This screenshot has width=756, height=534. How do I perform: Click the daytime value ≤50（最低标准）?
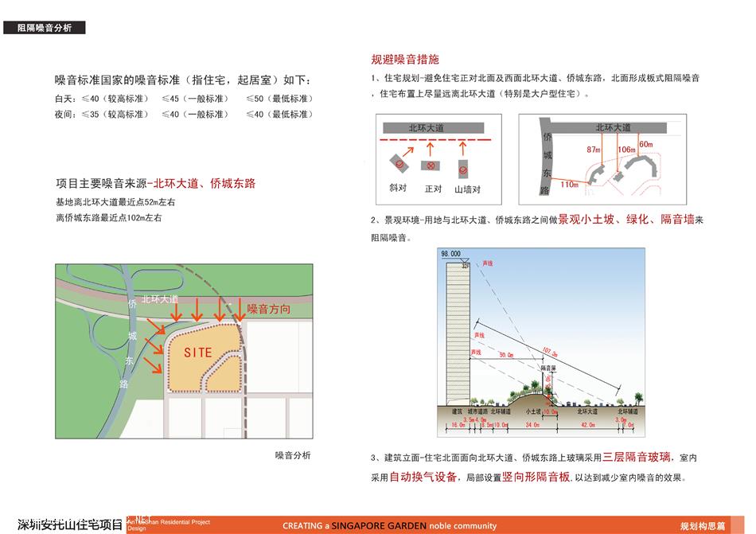(x=279, y=99)
